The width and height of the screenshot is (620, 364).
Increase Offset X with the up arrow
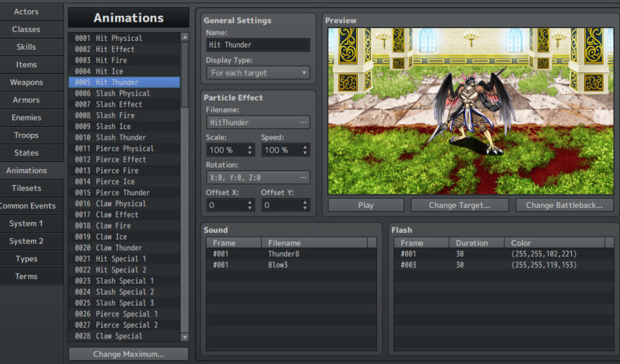coord(249,202)
